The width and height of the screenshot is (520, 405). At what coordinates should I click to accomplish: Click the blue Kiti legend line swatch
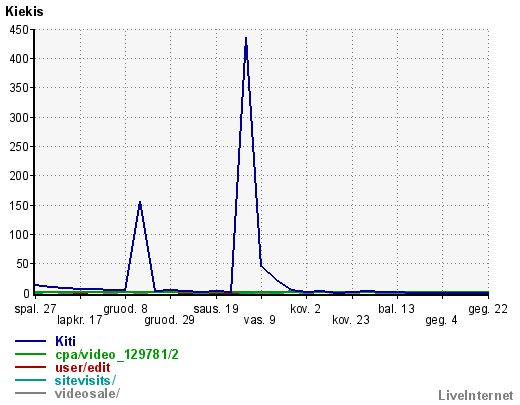30,341
